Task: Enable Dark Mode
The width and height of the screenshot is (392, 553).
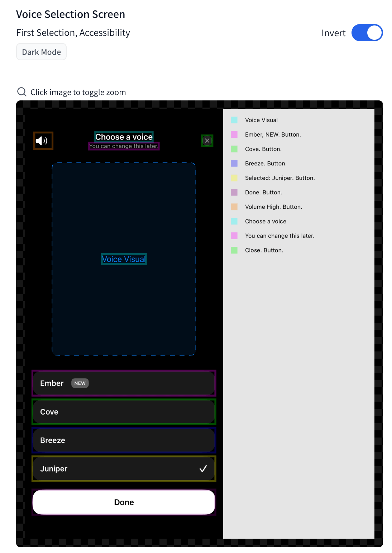Action: tap(41, 52)
